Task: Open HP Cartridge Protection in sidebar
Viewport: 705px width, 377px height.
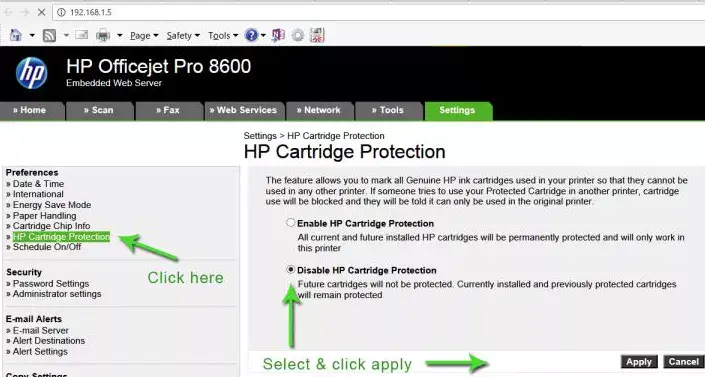Action: [x=61, y=237]
